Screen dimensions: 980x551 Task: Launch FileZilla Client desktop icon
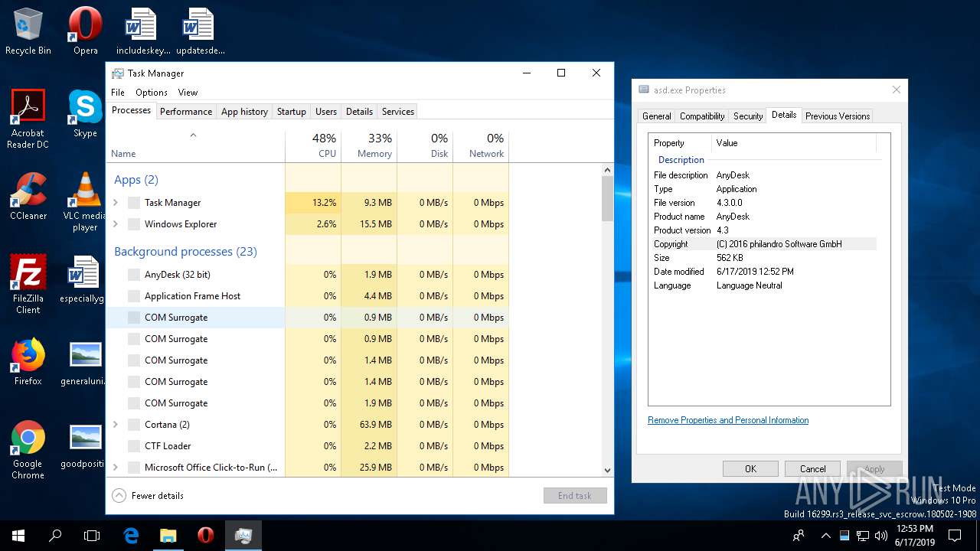[x=28, y=285]
